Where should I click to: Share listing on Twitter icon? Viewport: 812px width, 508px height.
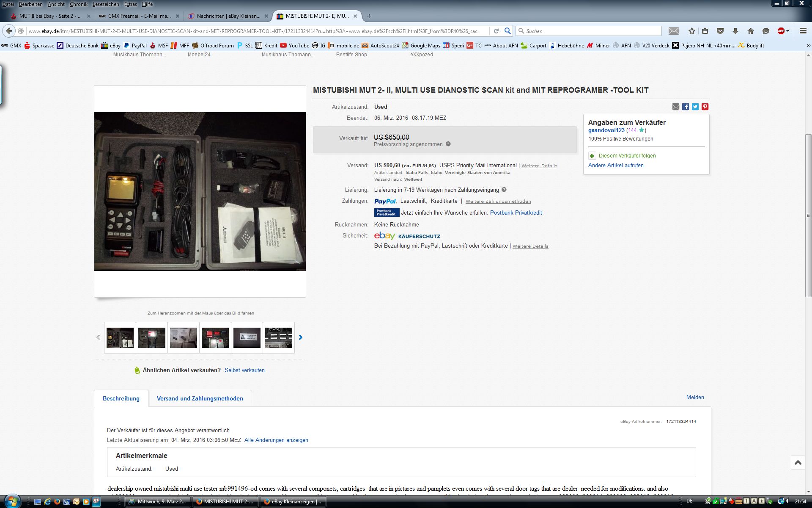click(x=695, y=107)
